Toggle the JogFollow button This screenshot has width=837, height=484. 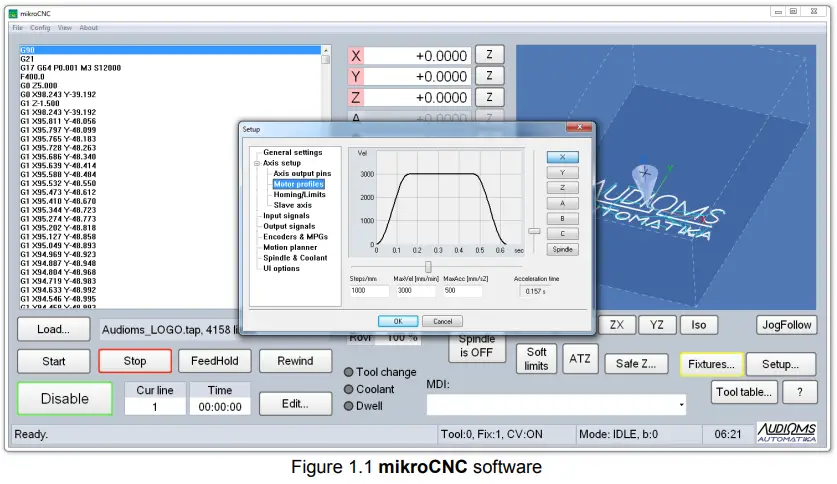(x=787, y=324)
